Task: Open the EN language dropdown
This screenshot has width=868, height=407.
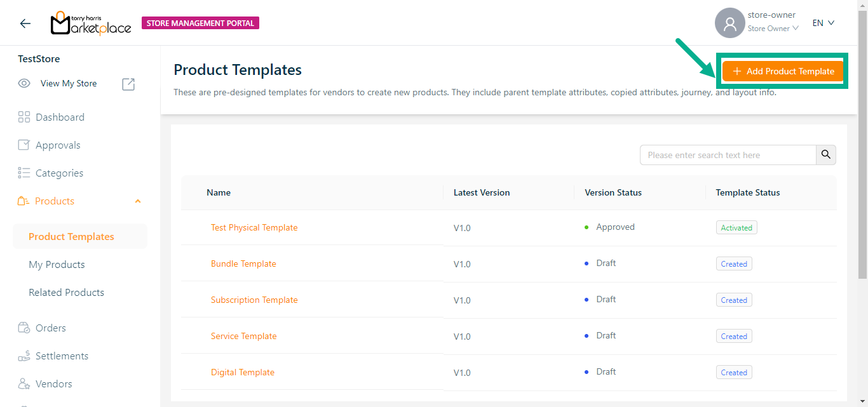Action: pyautogui.click(x=823, y=23)
